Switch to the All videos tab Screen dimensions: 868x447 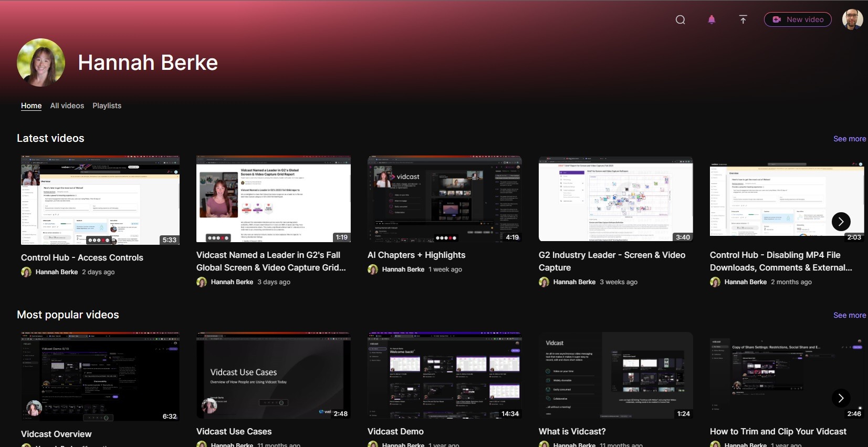pos(67,106)
